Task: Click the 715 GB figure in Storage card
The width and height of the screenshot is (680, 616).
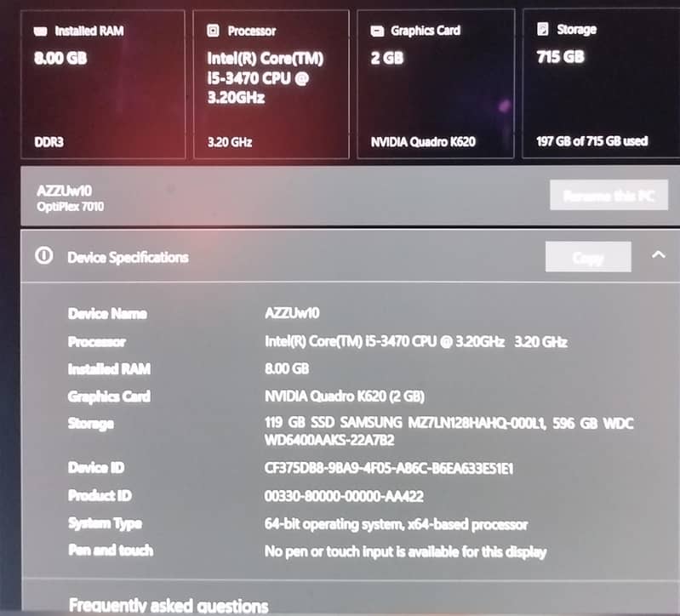Action: coord(561,57)
